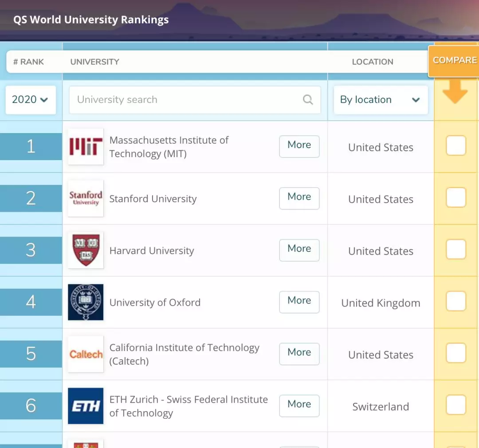Click the Stanford University logo
Image resolution: width=479 pixels, height=448 pixels.
(86, 198)
